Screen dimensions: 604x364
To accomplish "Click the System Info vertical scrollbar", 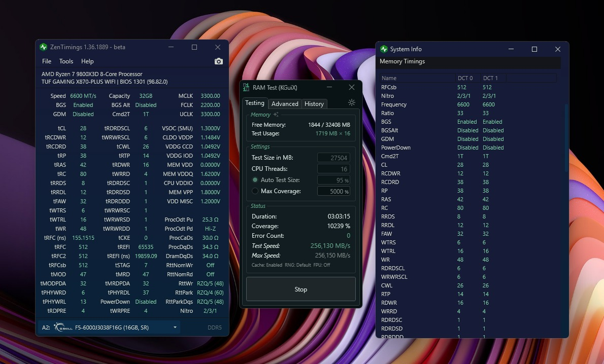I will point(566,138).
